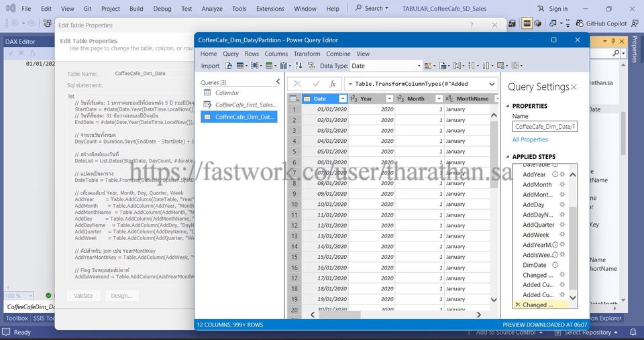
Task: Open the Data Type dropdown
Action: tap(418, 66)
